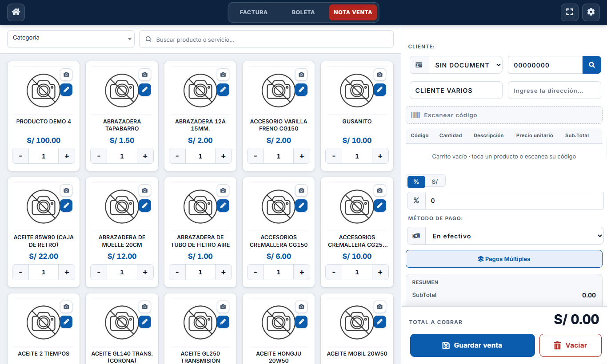Upload photo for ACCESORIO VARILLA FRENO CG150

tap(301, 75)
